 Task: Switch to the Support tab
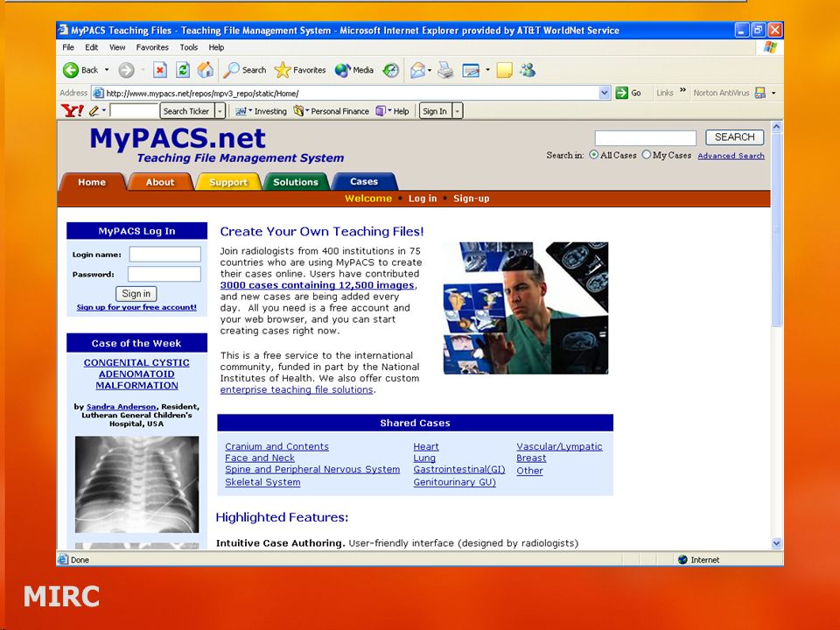[228, 182]
